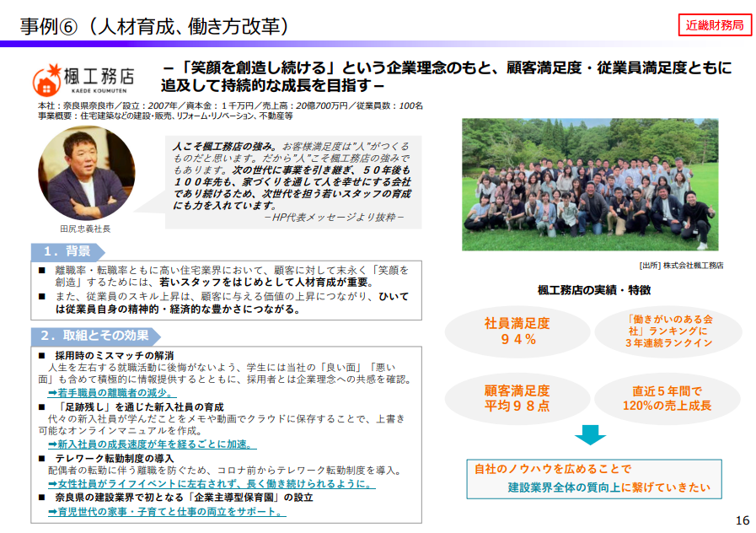Click the heading 採用時のミスマッチの解消

click(115, 356)
